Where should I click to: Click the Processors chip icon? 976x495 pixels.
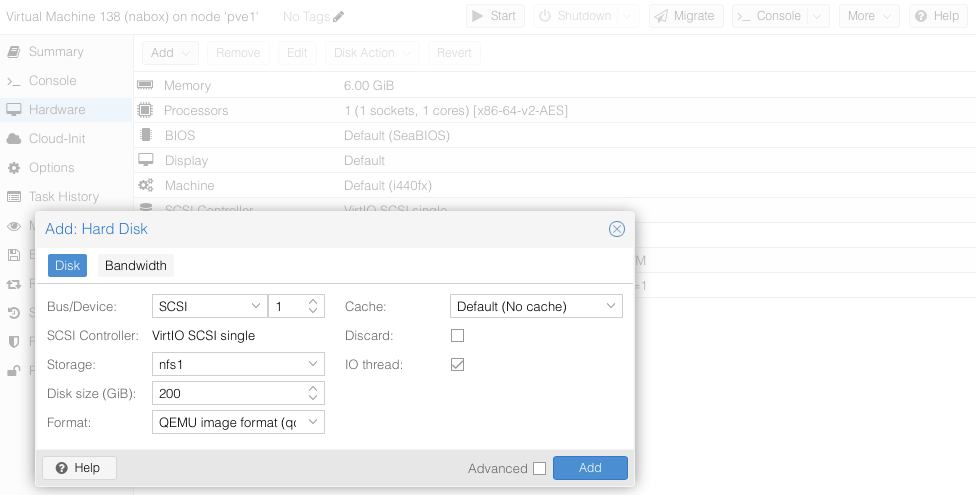pos(145,110)
